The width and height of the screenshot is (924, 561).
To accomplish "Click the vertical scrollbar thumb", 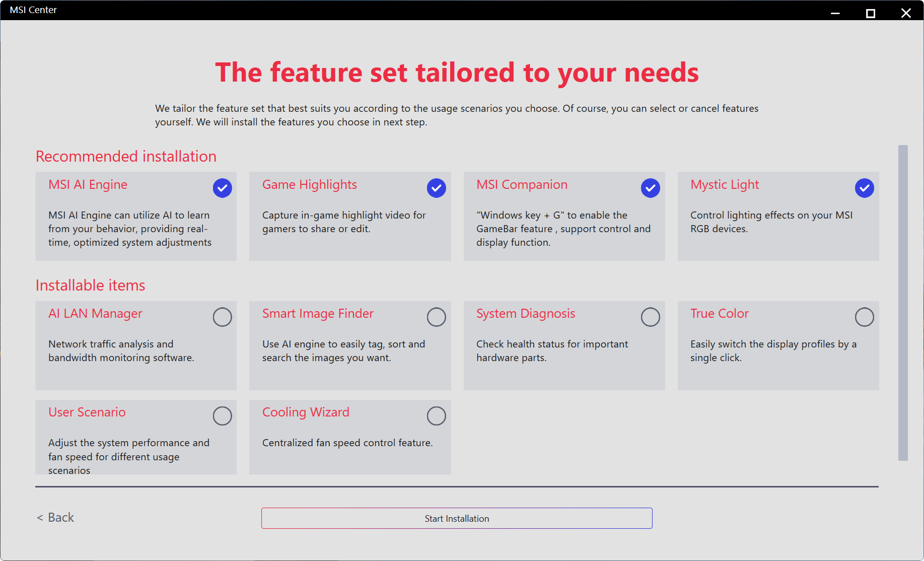I will point(903,303).
